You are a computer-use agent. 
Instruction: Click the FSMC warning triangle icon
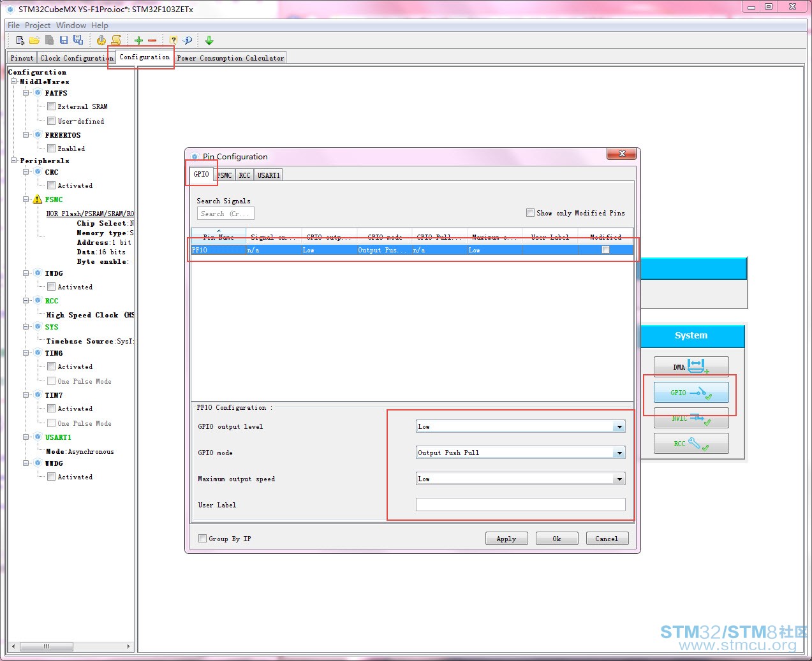38,200
